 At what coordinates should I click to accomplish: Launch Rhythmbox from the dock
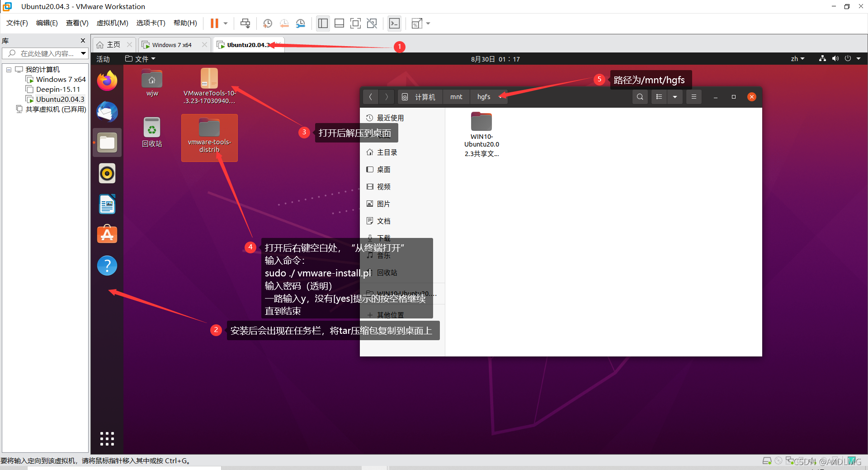tap(107, 173)
